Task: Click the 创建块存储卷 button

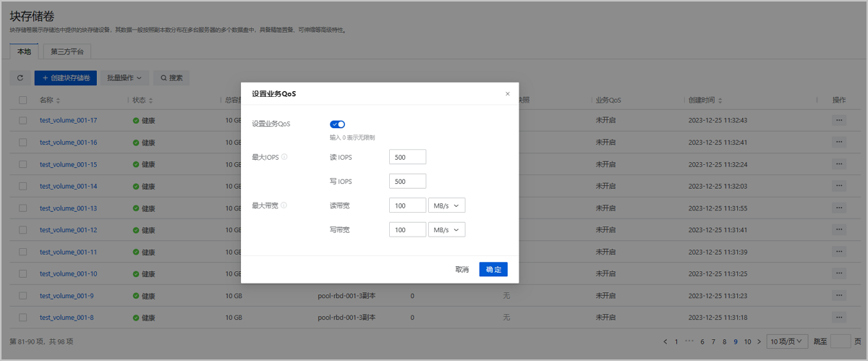Action: tap(65, 77)
